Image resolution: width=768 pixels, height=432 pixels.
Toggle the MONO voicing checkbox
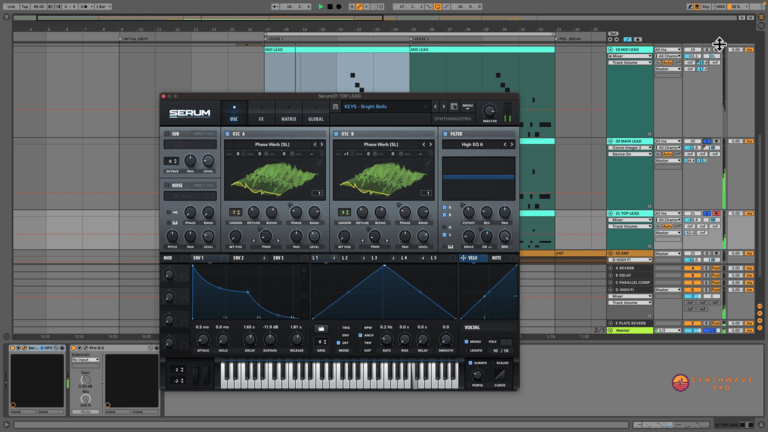click(x=466, y=341)
